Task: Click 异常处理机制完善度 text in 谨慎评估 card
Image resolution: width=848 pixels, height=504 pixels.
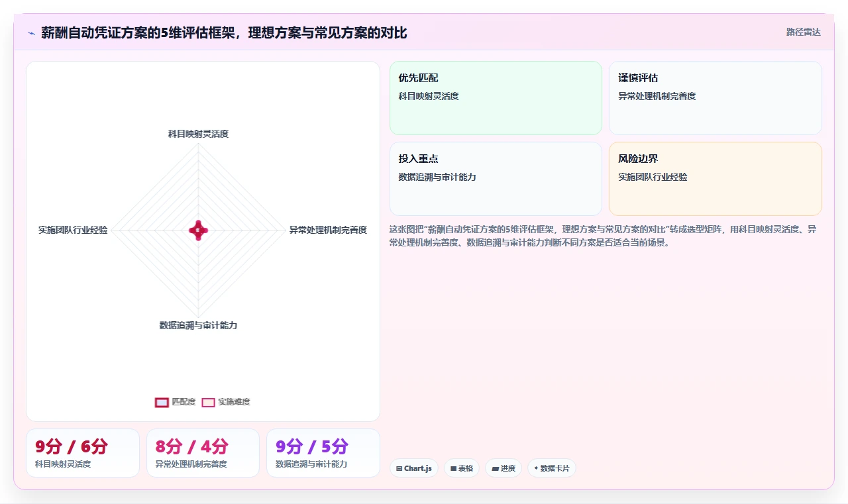Action: 657,96
